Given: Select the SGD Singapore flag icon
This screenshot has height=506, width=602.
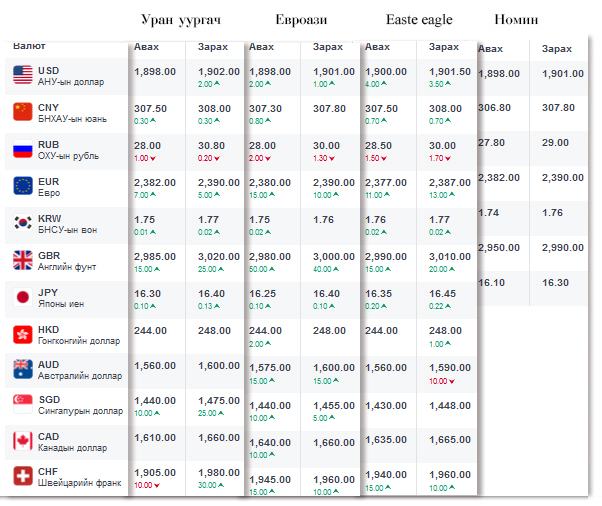Looking at the screenshot, I should (x=23, y=405).
